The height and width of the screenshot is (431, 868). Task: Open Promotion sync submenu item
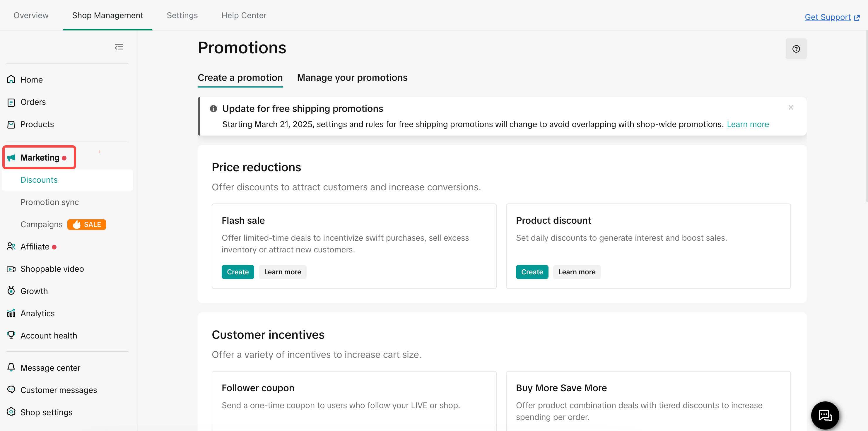point(49,202)
